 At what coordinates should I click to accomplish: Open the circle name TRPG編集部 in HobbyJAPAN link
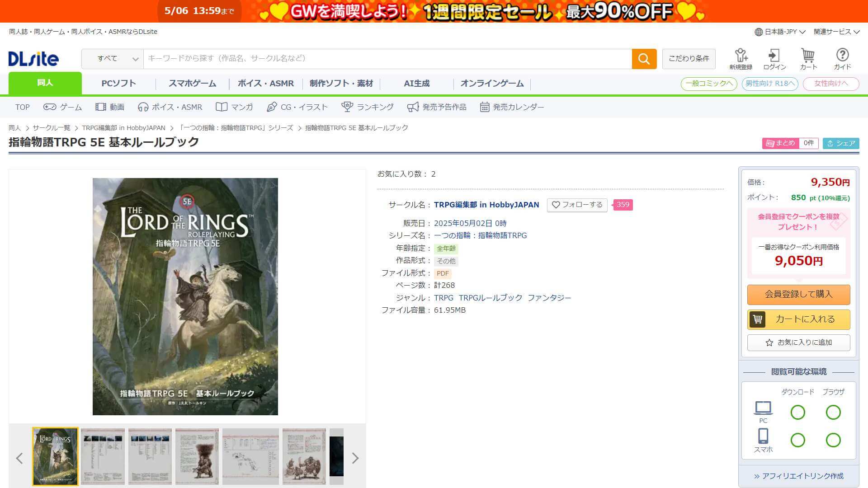486,205
